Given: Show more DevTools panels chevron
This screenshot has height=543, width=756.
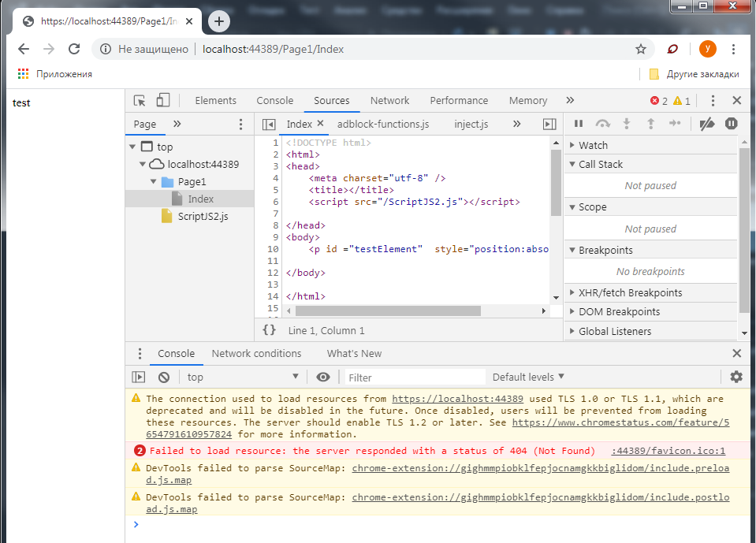Looking at the screenshot, I should tap(570, 100).
